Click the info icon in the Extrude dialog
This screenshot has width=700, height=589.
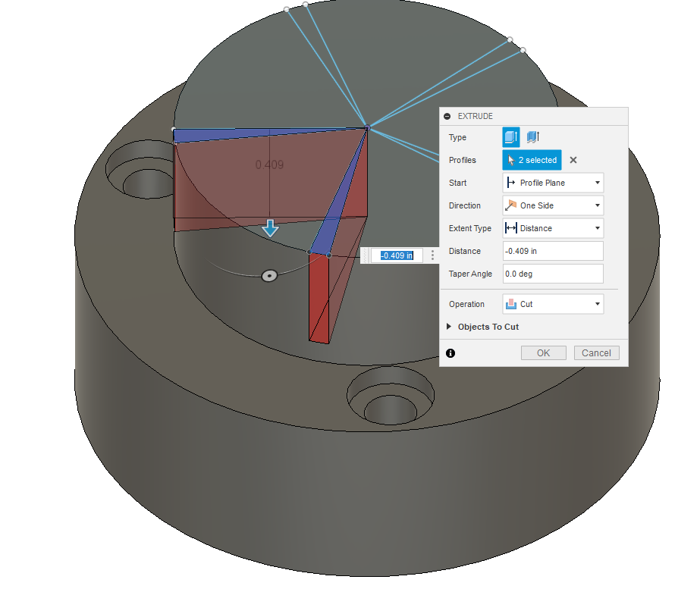click(450, 352)
